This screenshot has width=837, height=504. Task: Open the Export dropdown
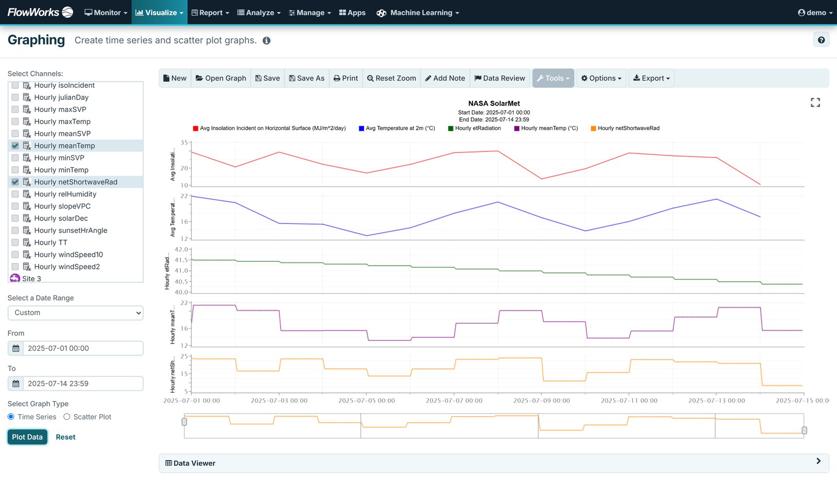651,78
